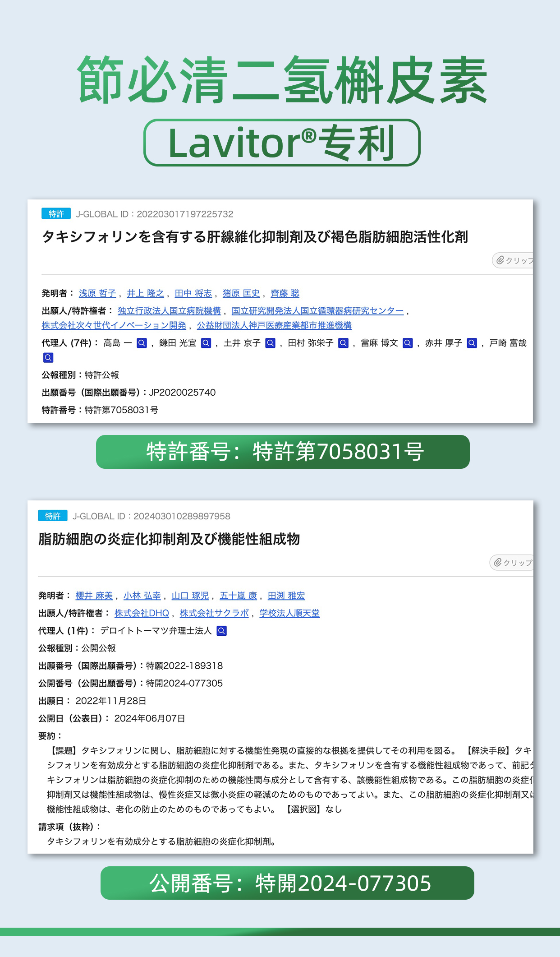Open inventor link 浅原 哲子
This screenshot has height=957, width=560.
click(x=97, y=293)
